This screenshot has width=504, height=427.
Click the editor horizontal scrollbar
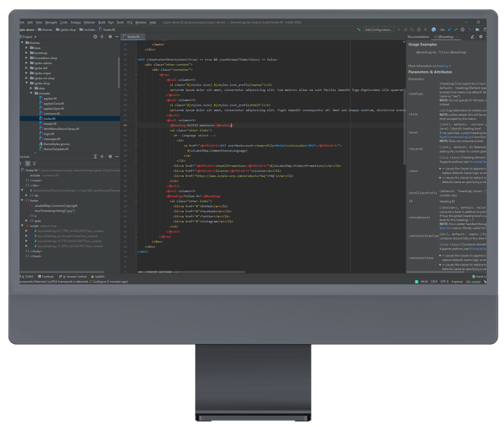(x=191, y=272)
